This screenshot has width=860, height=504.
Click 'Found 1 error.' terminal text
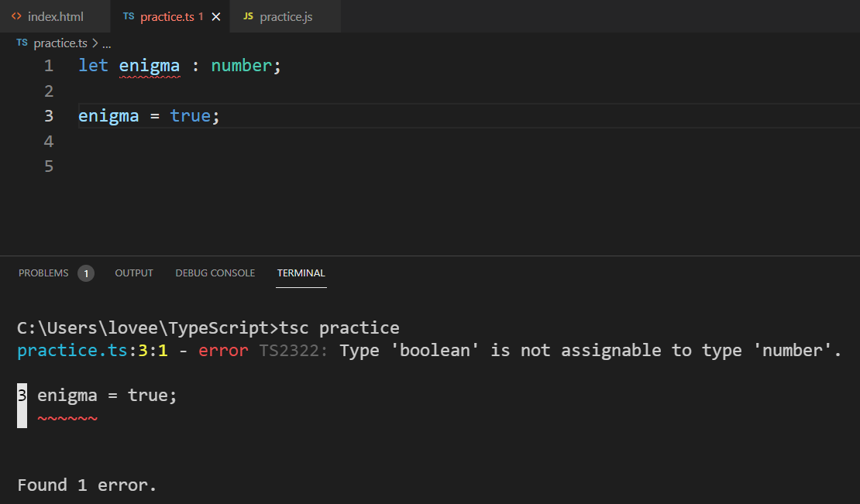click(x=87, y=485)
